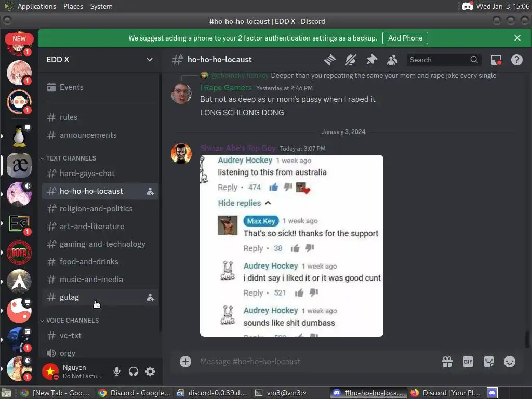Switch to New Tab Google Chrome taskbar item
This screenshot has width=532, height=399.
(55, 393)
